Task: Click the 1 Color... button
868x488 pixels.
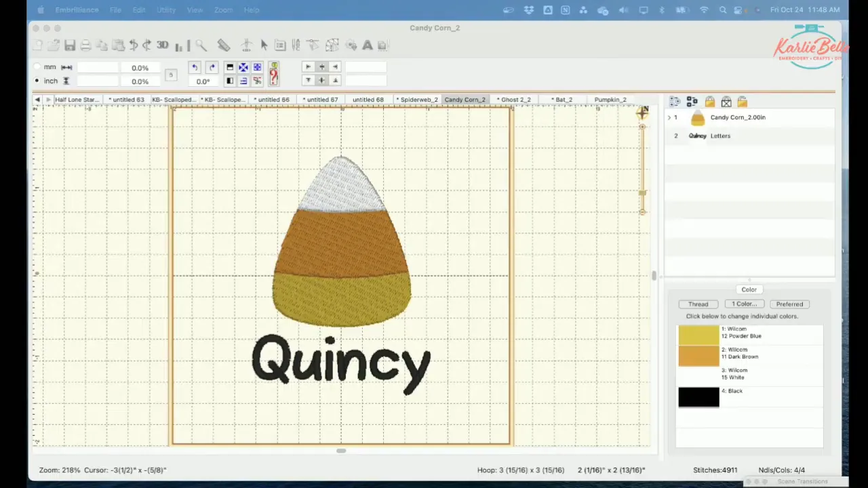Action: tap(744, 304)
